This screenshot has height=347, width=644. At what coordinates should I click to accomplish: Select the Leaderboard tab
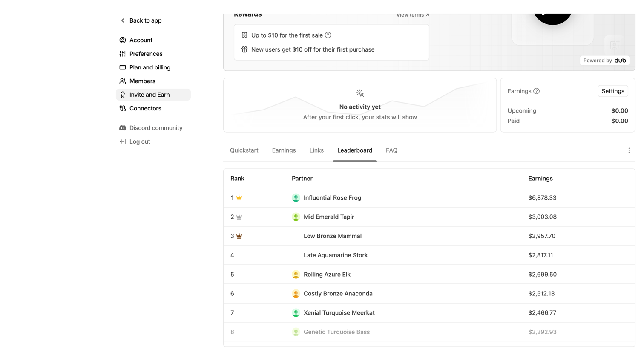pos(355,150)
